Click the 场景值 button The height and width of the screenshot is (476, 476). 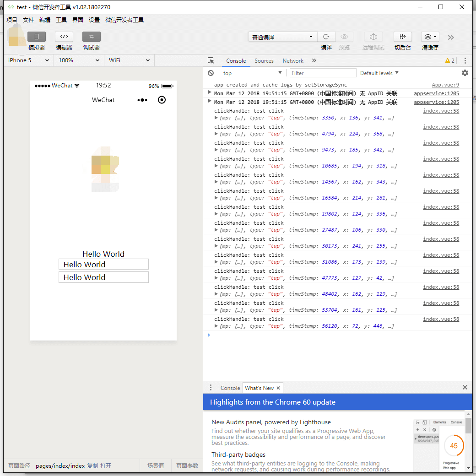pyautogui.click(x=156, y=465)
